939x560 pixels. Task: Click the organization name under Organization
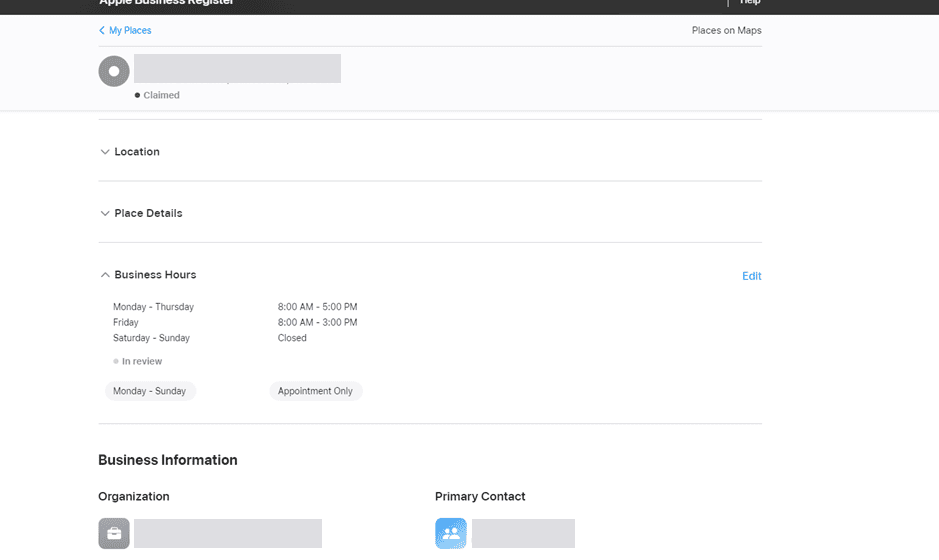tap(228, 533)
